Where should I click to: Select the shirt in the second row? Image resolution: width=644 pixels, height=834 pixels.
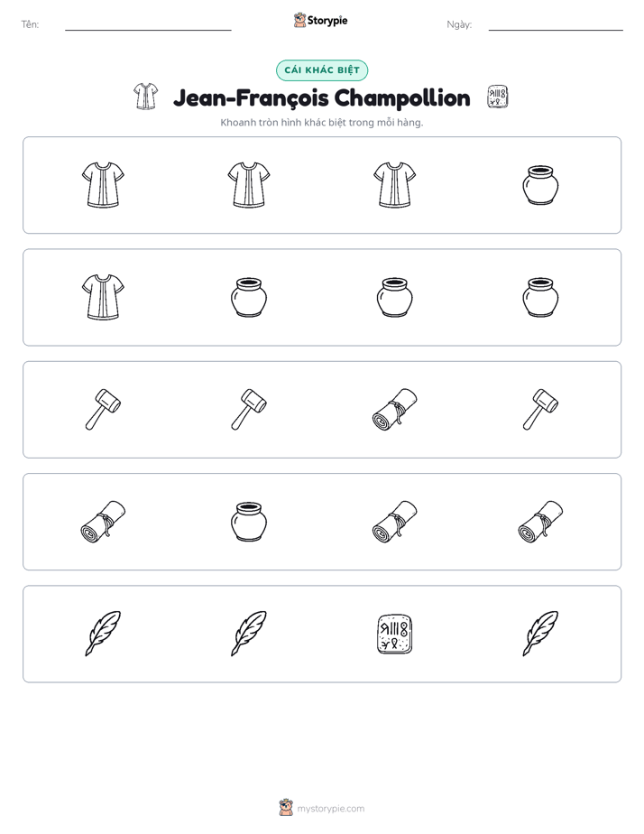pos(103,297)
